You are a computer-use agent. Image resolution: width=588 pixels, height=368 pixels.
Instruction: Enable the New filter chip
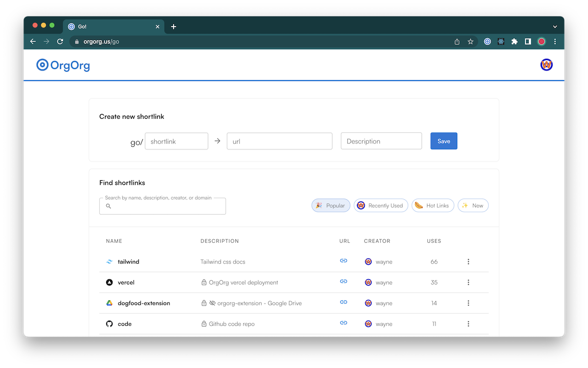473,206
